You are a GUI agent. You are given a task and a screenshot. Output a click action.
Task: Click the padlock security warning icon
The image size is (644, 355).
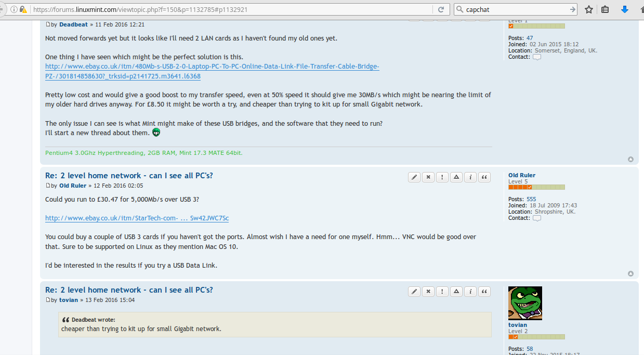23,9
